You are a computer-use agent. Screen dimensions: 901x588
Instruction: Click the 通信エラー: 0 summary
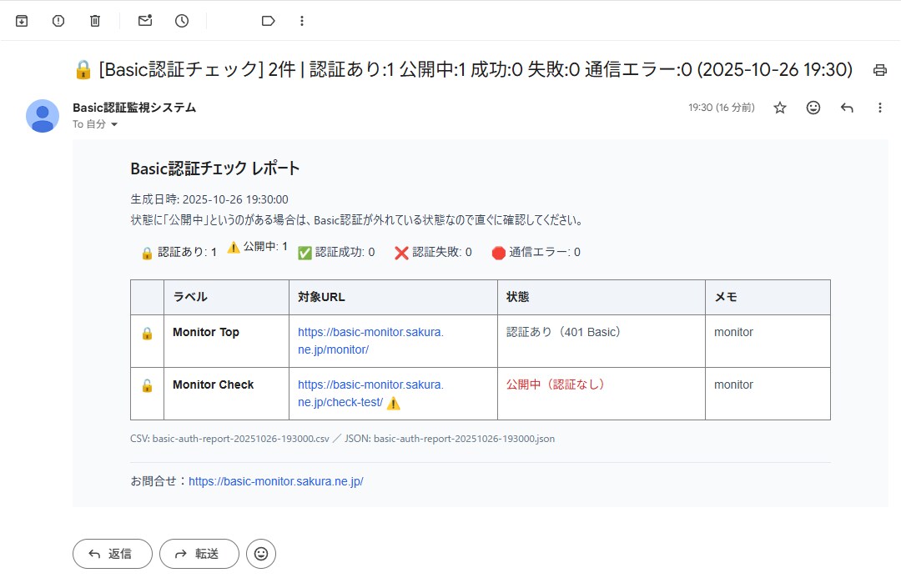coord(536,252)
